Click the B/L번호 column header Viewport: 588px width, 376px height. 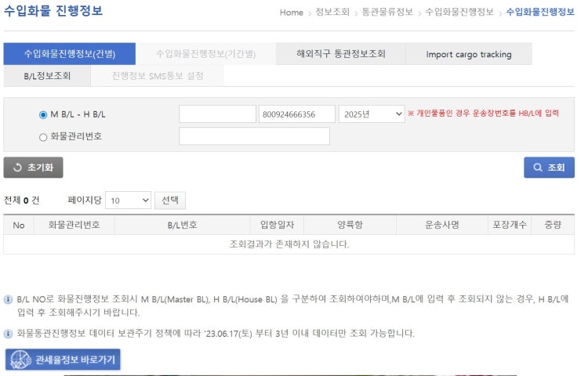182,225
